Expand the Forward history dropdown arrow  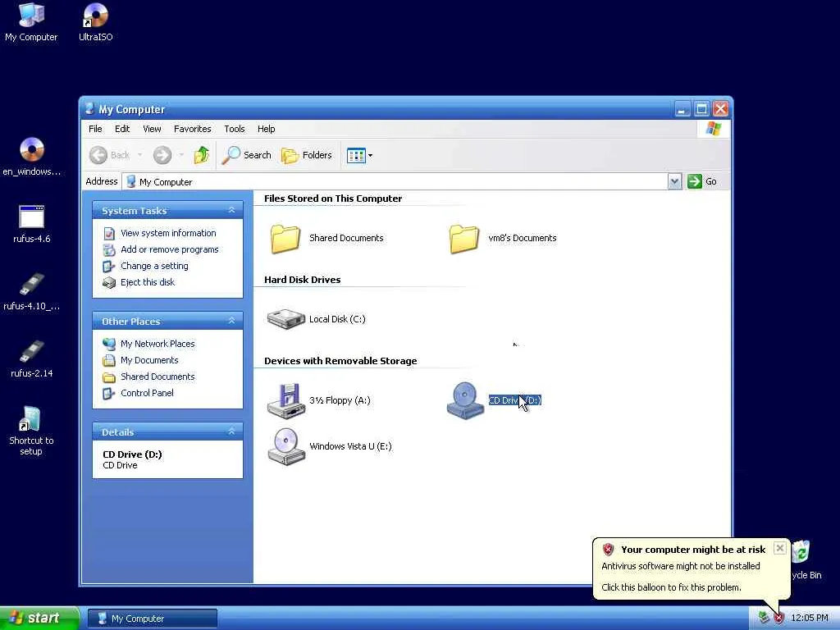[x=181, y=155]
